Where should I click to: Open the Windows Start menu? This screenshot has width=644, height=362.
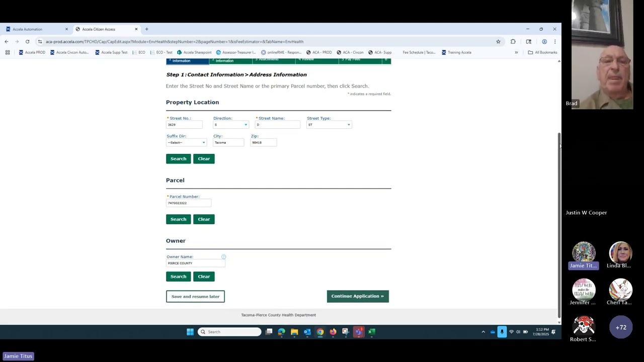coord(190,332)
